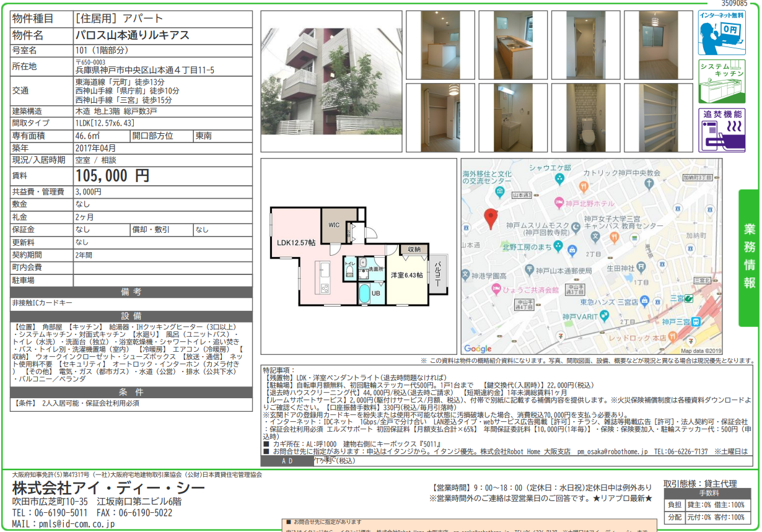Click the シャウエケ邸 attraction marker
The width and height of the screenshot is (762, 532).
coord(559,178)
